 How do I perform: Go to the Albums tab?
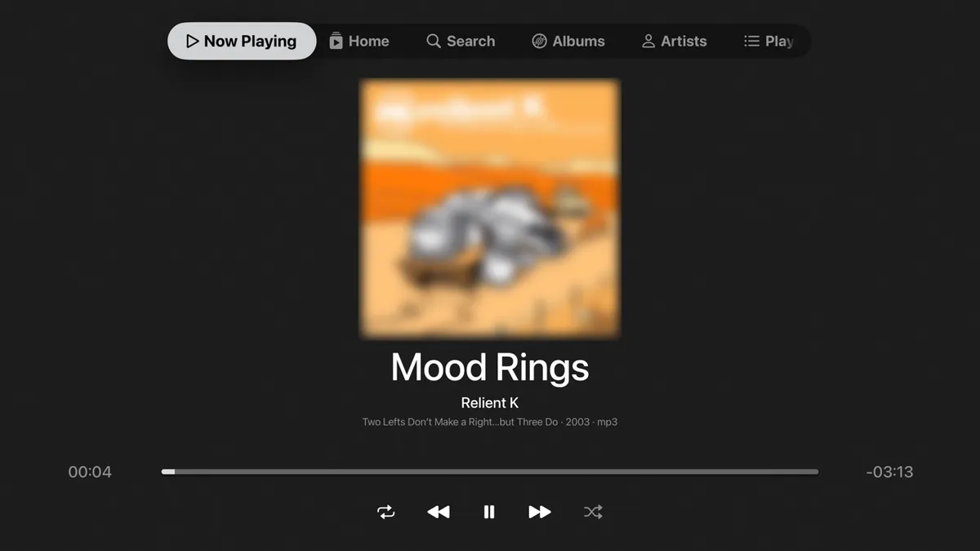568,41
